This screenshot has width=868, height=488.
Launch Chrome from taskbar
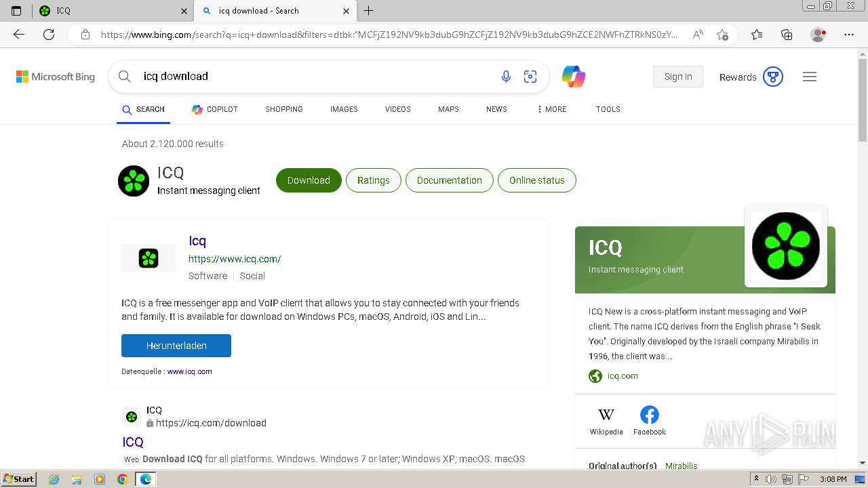pos(122,479)
